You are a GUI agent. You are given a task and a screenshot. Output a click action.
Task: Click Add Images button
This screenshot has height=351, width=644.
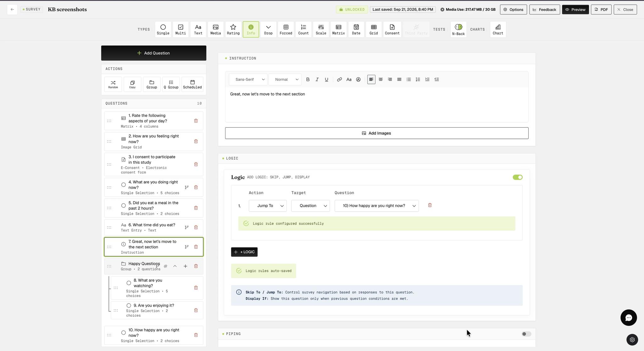pos(376,133)
